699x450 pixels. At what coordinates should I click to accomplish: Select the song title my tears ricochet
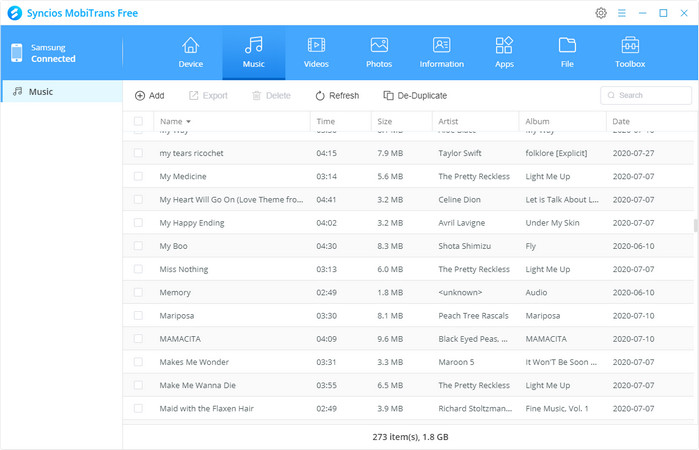(x=191, y=153)
